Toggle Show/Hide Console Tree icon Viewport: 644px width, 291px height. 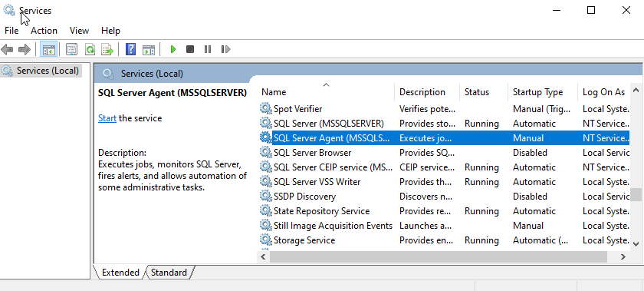tap(49, 50)
